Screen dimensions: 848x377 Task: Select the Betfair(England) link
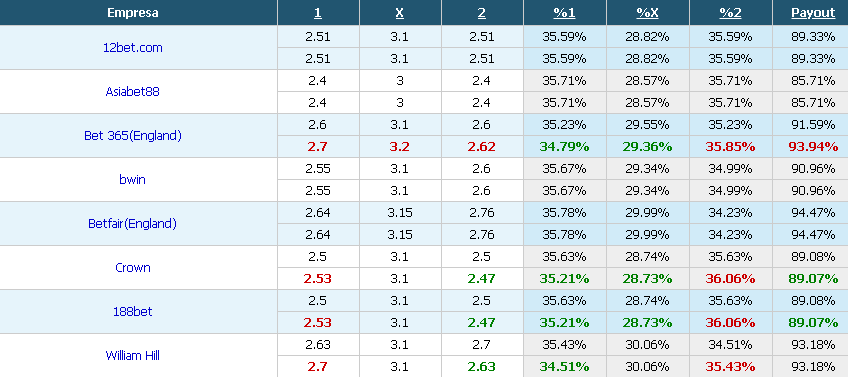coord(132,223)
